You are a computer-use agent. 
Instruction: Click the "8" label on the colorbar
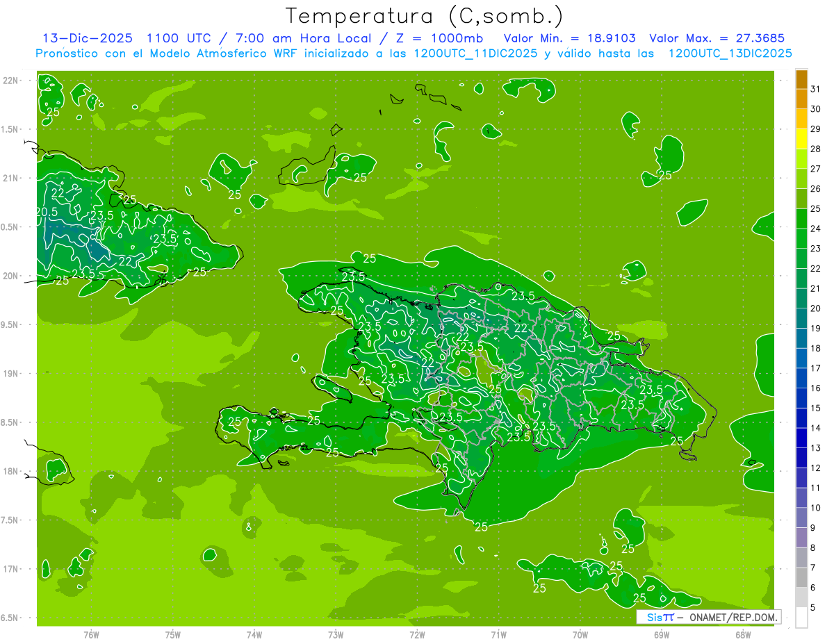813,547
